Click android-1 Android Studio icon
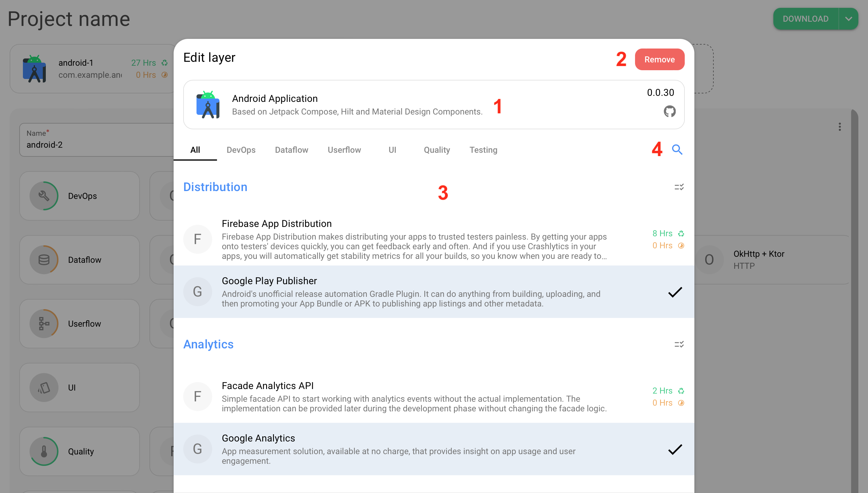The width and height of the screenshot is (868, 493). pos(34,69)
